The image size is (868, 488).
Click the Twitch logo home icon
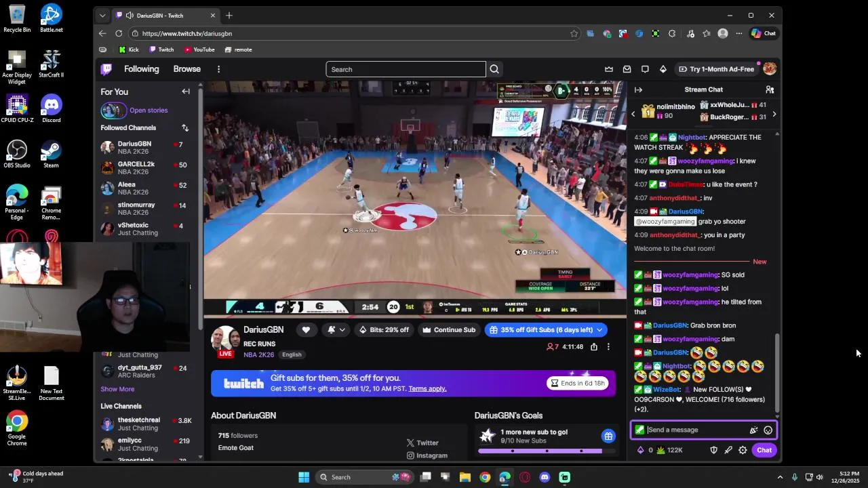coord(106,69)
